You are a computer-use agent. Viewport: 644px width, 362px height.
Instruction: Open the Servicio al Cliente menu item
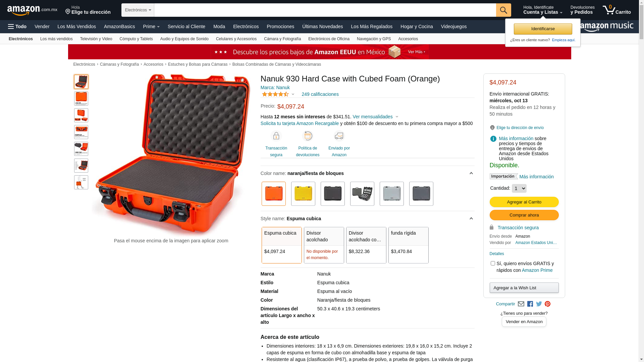pos(186,26)
